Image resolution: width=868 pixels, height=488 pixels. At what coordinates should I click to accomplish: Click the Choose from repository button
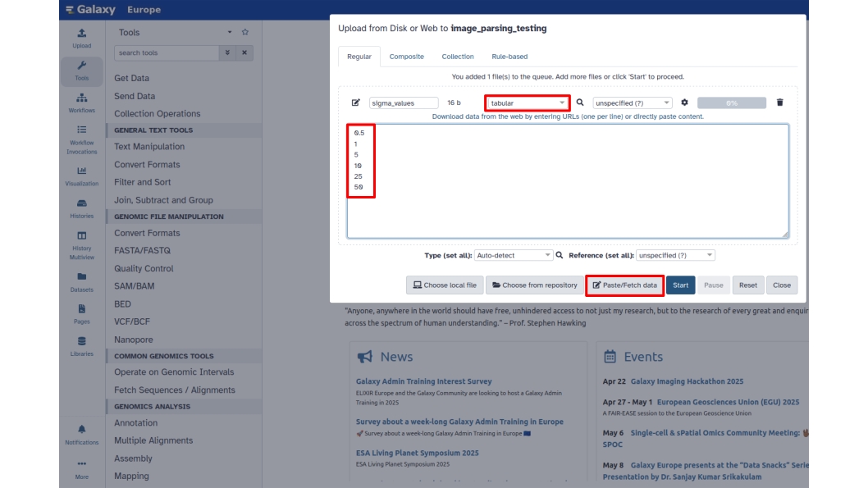tap(534, 285)
